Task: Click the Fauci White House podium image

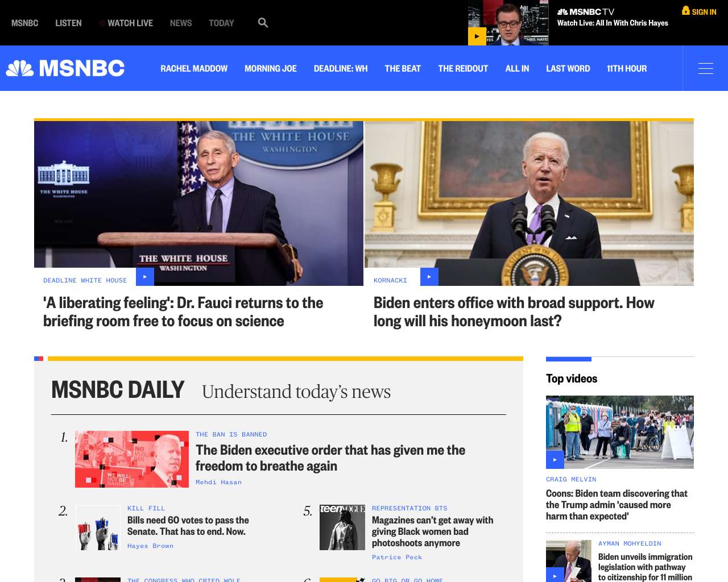Action: coord(198,203)
